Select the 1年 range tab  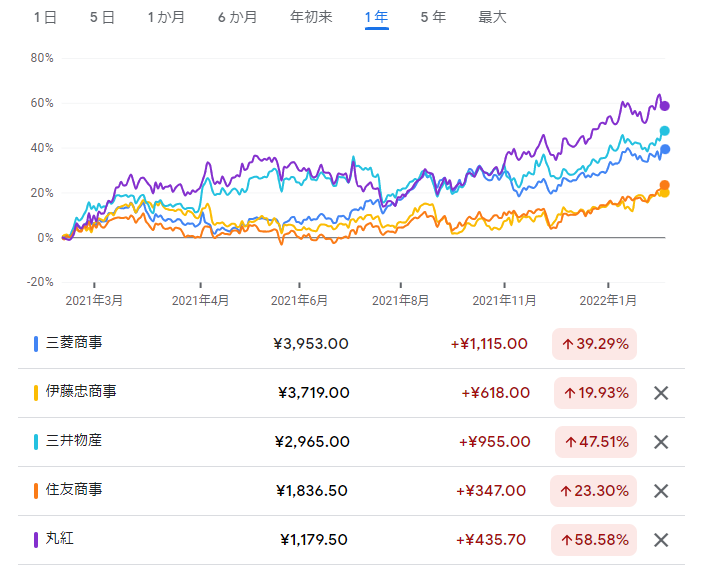(376, 18)
